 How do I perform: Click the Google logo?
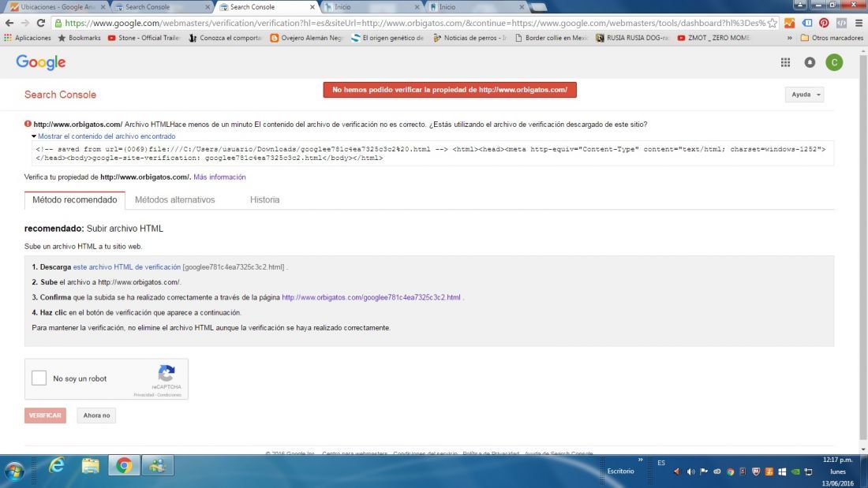point(40,62)
